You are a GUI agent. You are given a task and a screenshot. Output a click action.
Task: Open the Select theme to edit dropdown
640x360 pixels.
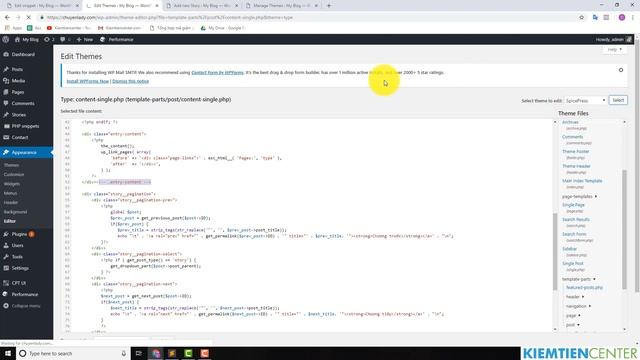pyautogui.click(x=585, y=100)
